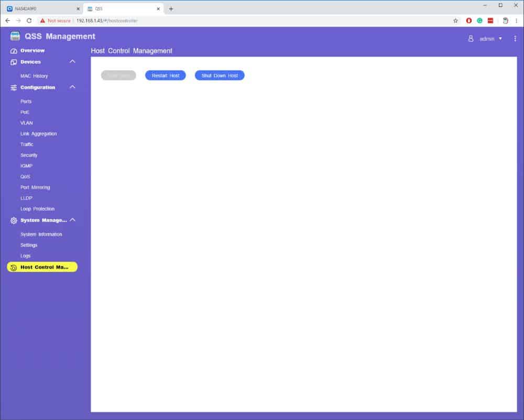Open the admin account dropdown

pyautogui.click(x=500, y=39)
